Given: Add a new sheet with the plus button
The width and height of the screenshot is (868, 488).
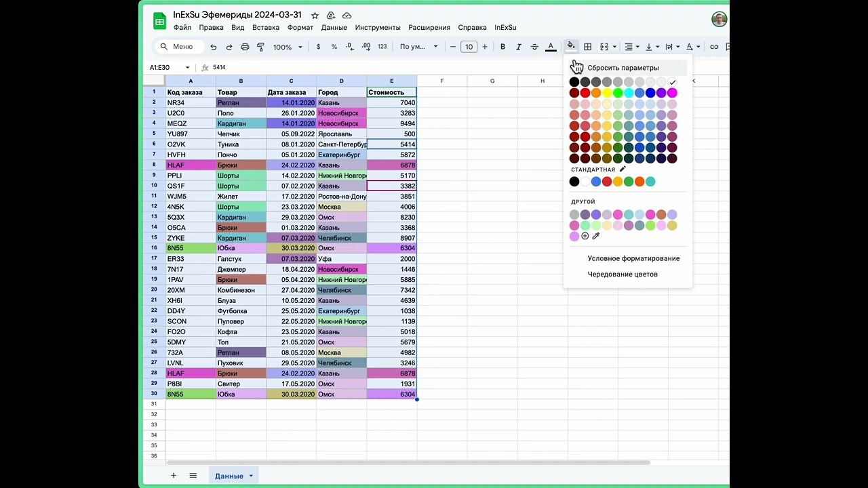Looking at the screenshot, I should [x=174, y=476].
